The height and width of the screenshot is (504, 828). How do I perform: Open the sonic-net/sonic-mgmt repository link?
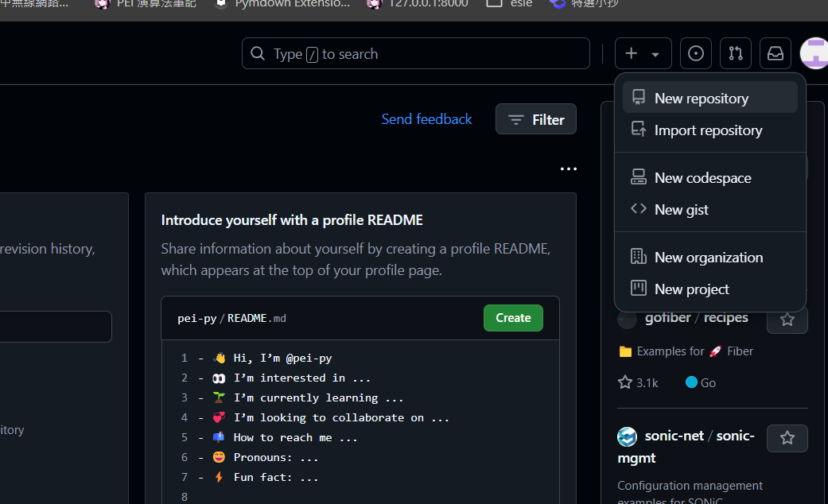coord(686,447)
